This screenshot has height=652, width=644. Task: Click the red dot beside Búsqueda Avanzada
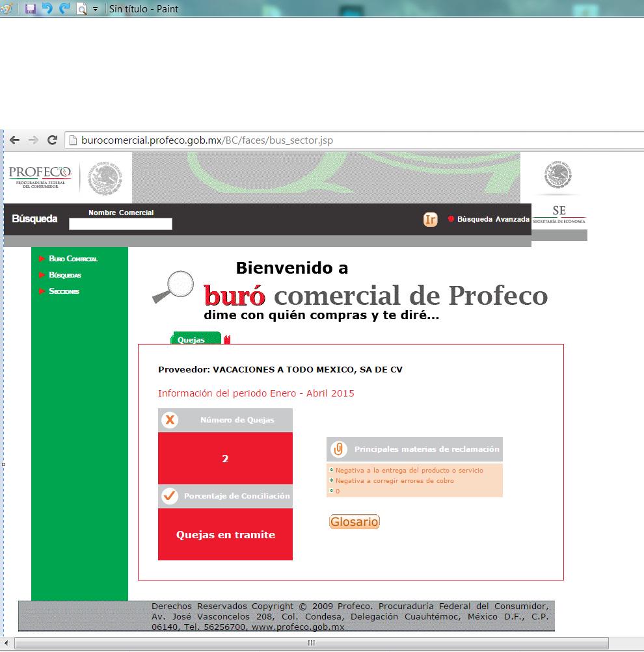(x=451, y=218)
